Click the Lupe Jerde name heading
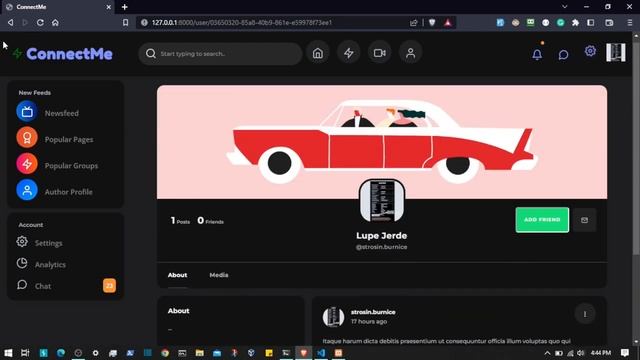Viewport: 640px width, 360px height. [x=381, y=236]
